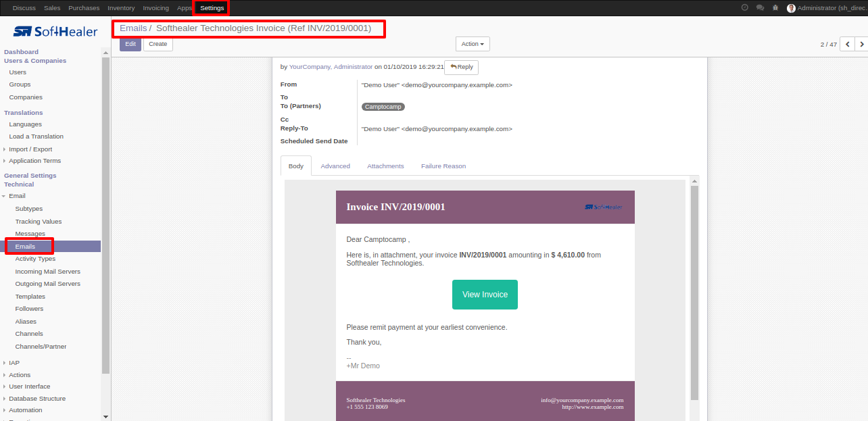Click the SoftHealer logo in sidebar

(x=55, y=31)
